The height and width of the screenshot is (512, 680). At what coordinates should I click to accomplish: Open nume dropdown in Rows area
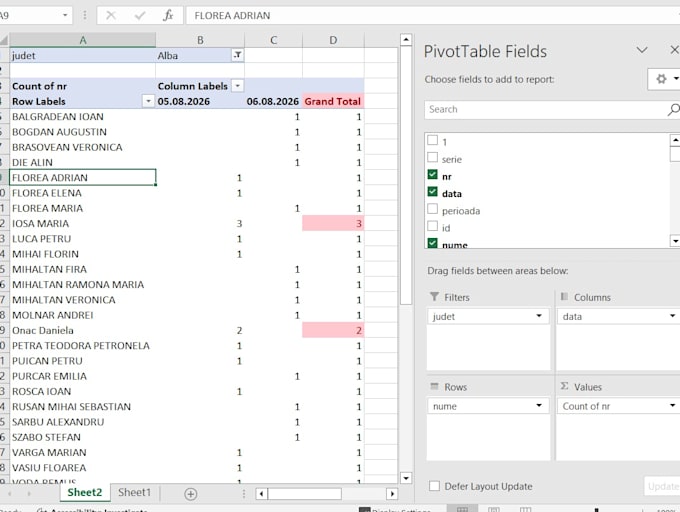coord(539,406)
